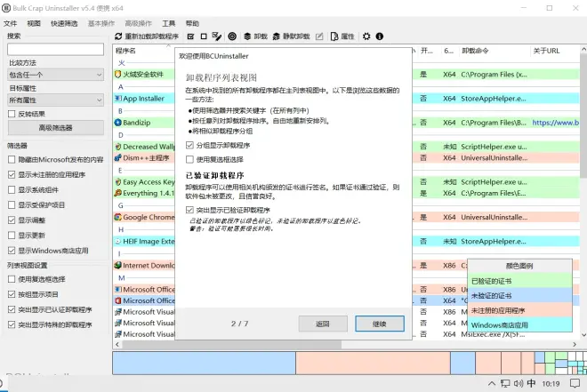Viewport: 587px width, 392px height.
Task: Enable the 显示更新 checkbox
Action: [12, 236]
